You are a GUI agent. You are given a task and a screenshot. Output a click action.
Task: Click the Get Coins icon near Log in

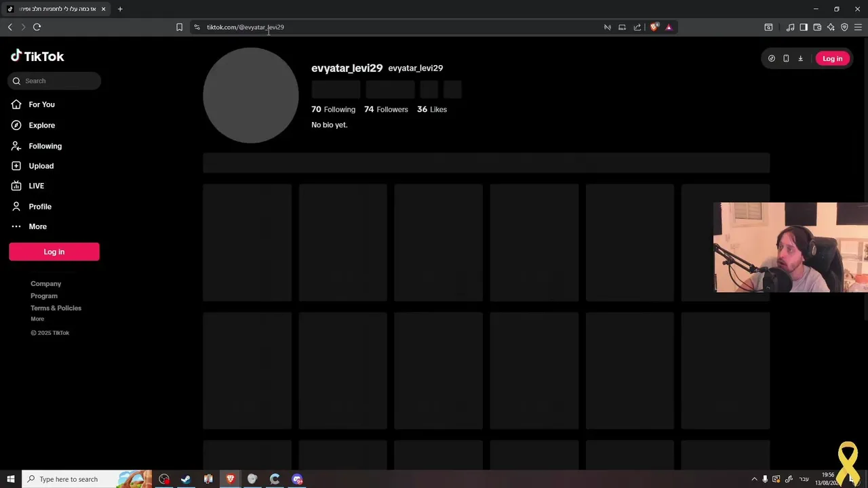(x=772, y=58)
